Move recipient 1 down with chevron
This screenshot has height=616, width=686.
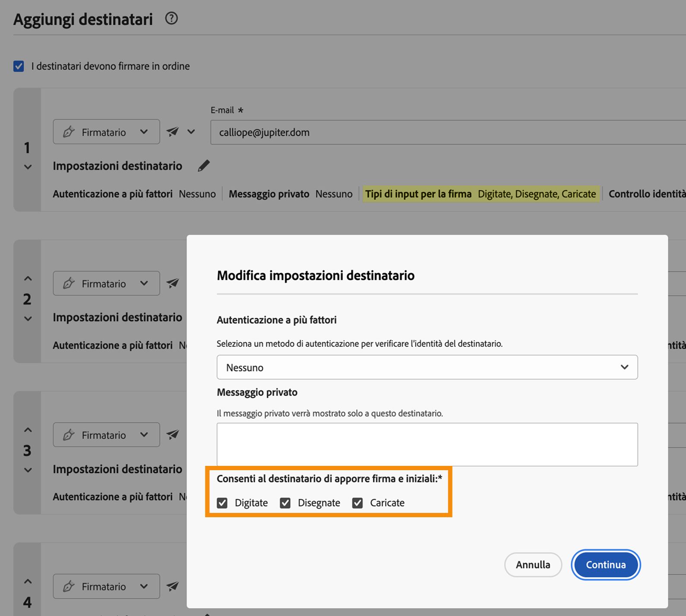click(28, 167)
